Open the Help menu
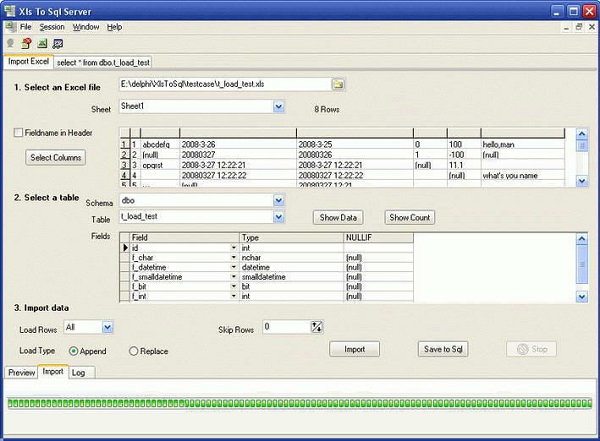Viewport: 600px width, 441px height. [x=114, y=27]
